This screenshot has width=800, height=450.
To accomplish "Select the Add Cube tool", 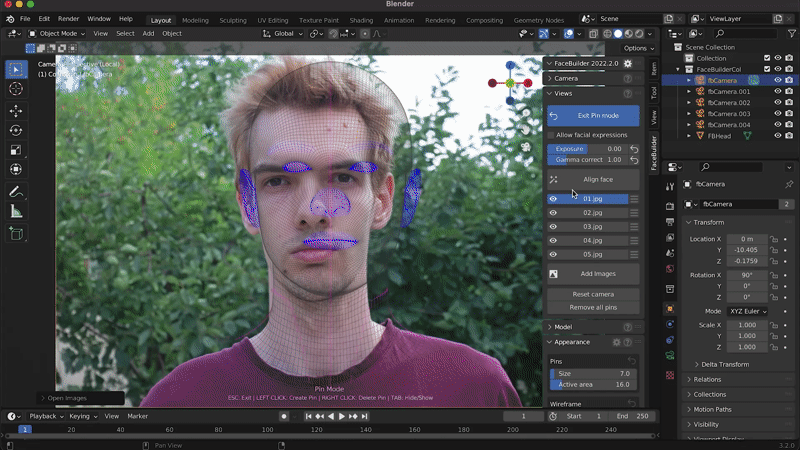I will point(16,234).
